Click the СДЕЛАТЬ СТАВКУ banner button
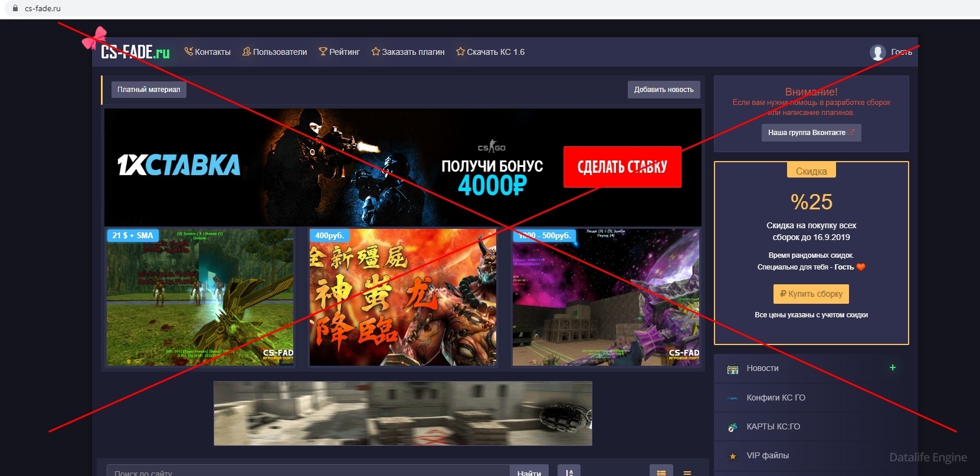 [622, 167]
